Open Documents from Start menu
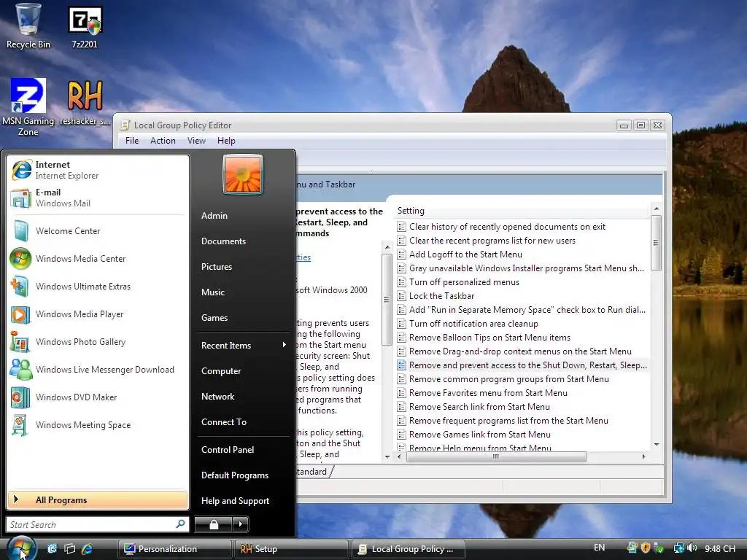This screenshot has height=560, width=747. click(x=223, y=241)
